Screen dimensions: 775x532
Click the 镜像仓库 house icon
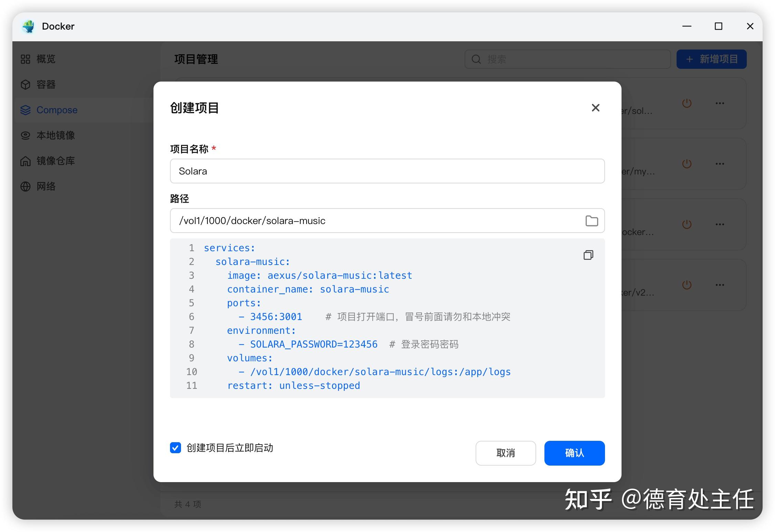[x=25, y=161]
